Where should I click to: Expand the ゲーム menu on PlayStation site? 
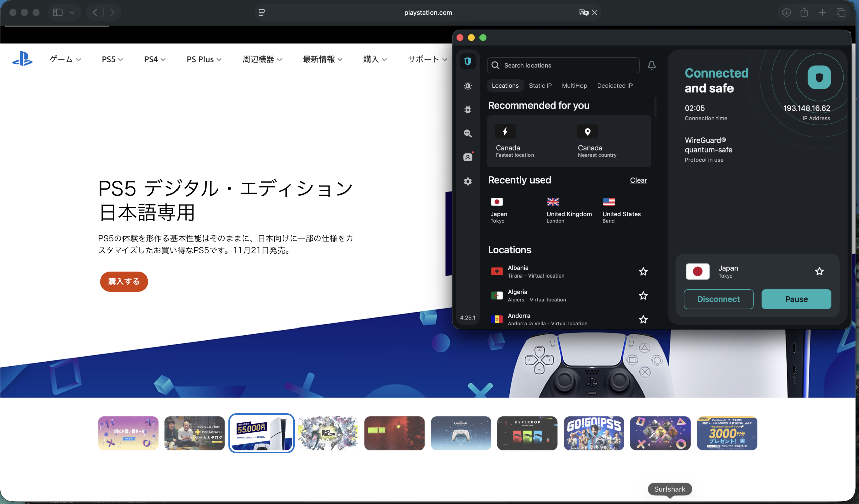[65, 59]
